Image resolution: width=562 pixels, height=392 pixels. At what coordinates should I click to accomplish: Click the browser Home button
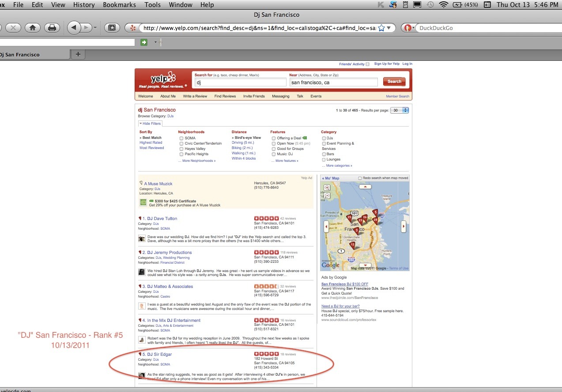coord(32,28)
